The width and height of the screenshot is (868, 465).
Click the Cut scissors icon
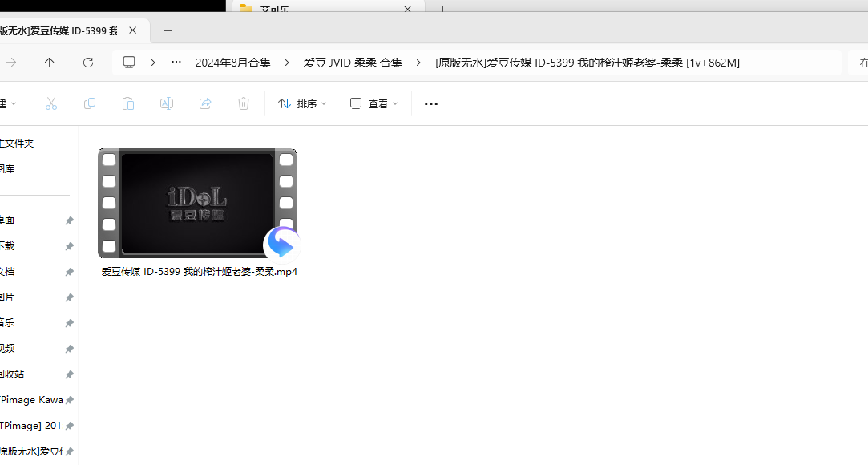click(x=51, y=103)
